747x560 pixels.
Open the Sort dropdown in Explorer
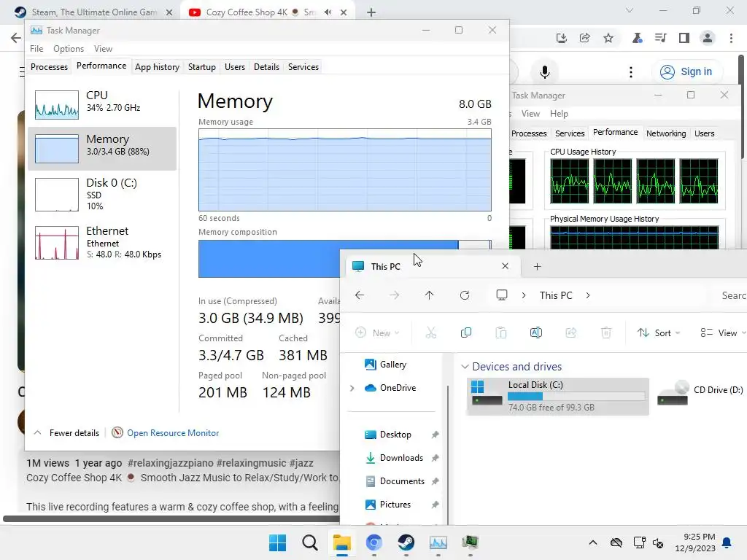(659, 332)
